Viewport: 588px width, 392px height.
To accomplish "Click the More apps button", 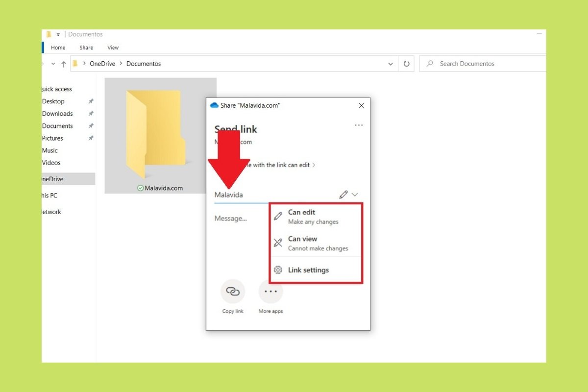I will [x=270, y=296].
